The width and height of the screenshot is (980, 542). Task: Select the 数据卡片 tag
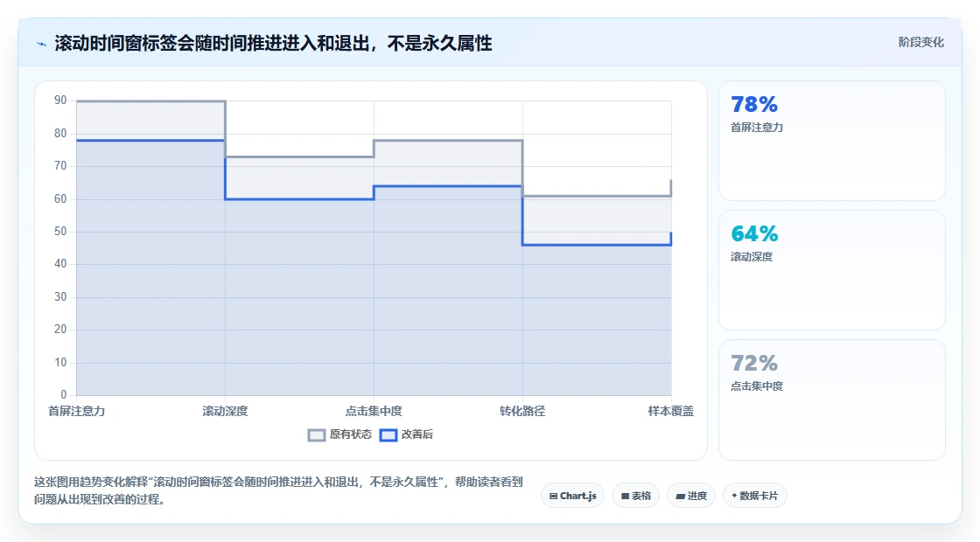[755, 496]
